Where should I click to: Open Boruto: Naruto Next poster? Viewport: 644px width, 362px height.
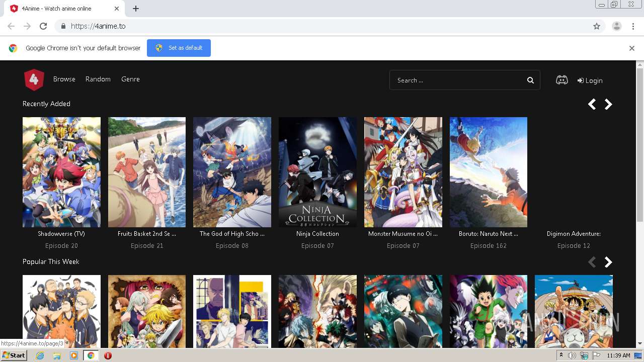click(489, 172)
